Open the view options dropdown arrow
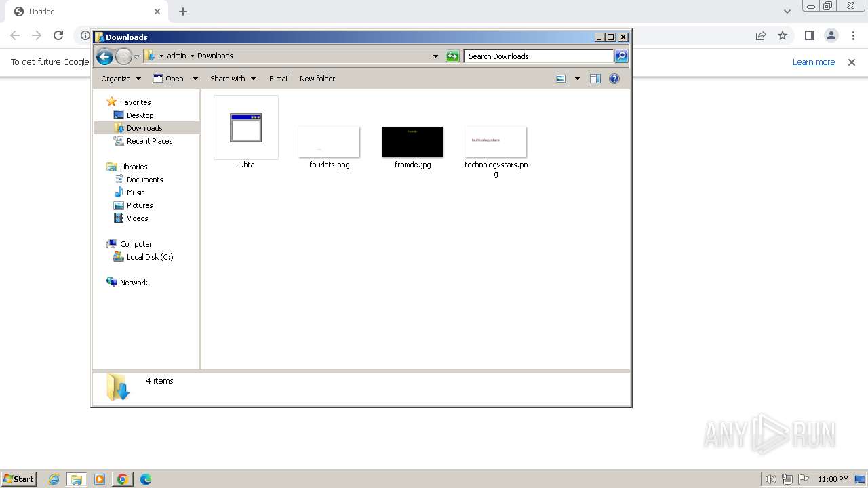The height and width of the screenshot is (488, 868). (577, 79)
